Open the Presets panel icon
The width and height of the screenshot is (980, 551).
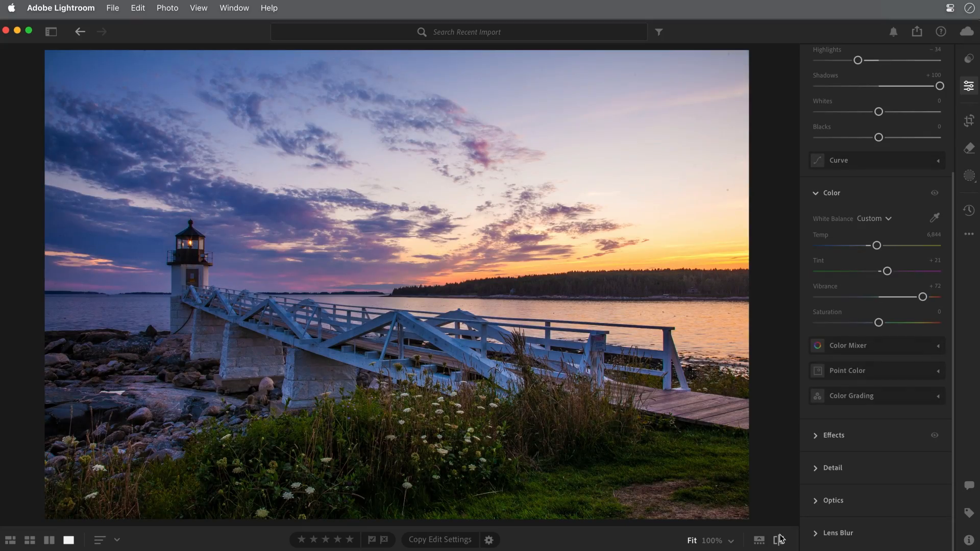pyautogui.click(x=969, y=59)
